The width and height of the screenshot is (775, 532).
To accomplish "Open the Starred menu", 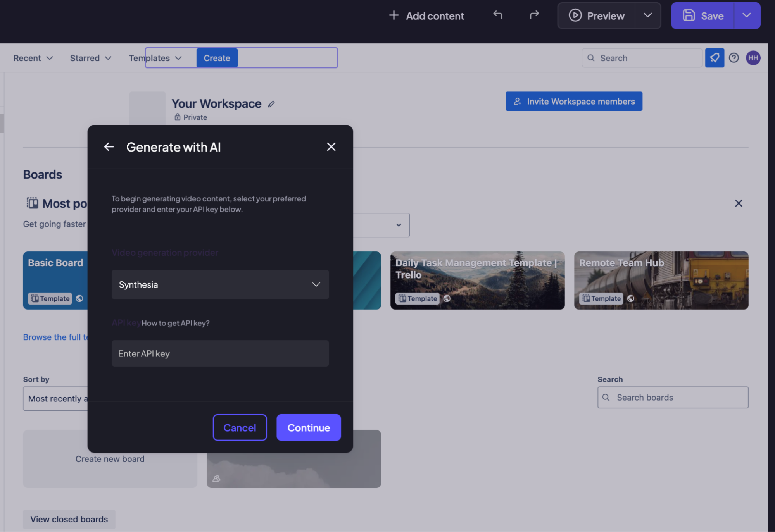I will [x=90, y=58].
